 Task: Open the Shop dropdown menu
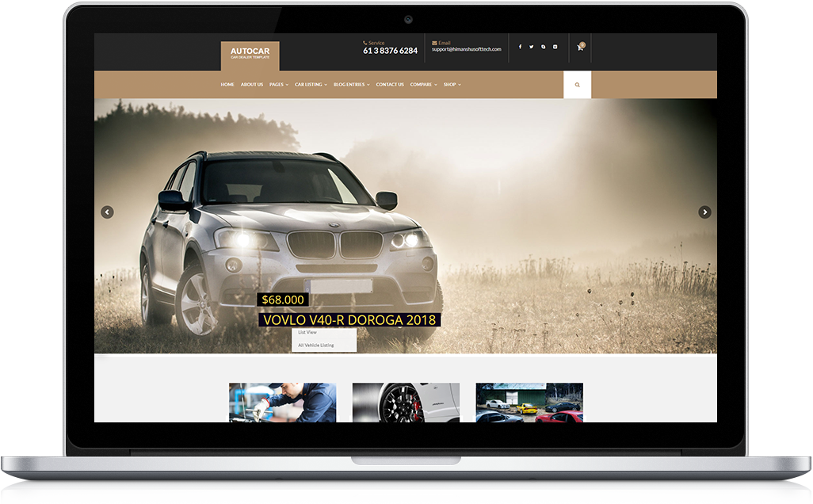click(452, 85)
